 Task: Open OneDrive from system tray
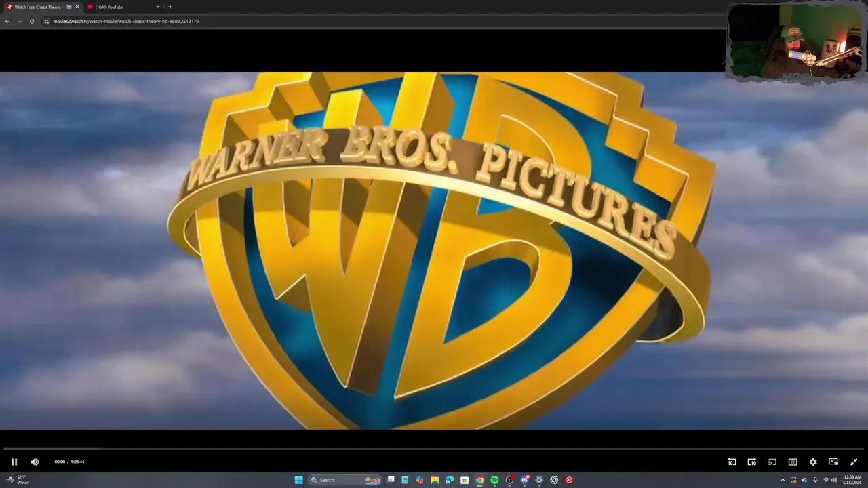(x=804, y=480)
